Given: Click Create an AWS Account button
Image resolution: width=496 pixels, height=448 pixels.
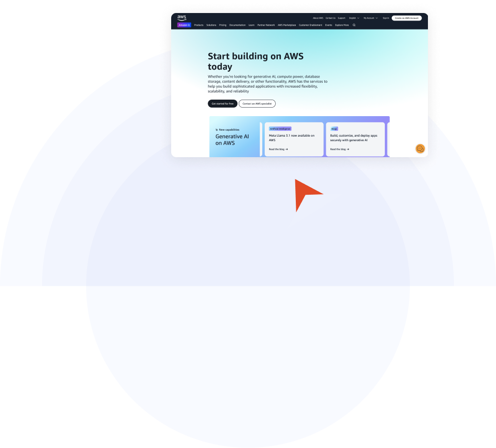Looking at the screenshot, I should pos(406,18).
